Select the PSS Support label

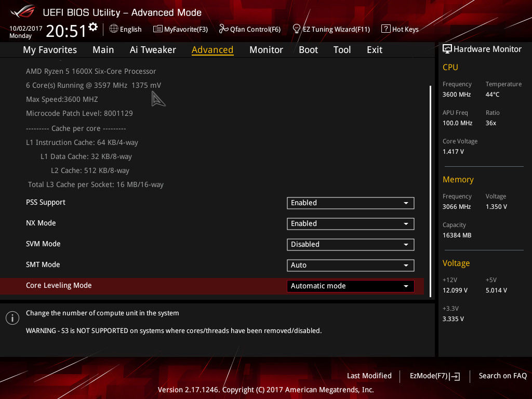(46, 202)
